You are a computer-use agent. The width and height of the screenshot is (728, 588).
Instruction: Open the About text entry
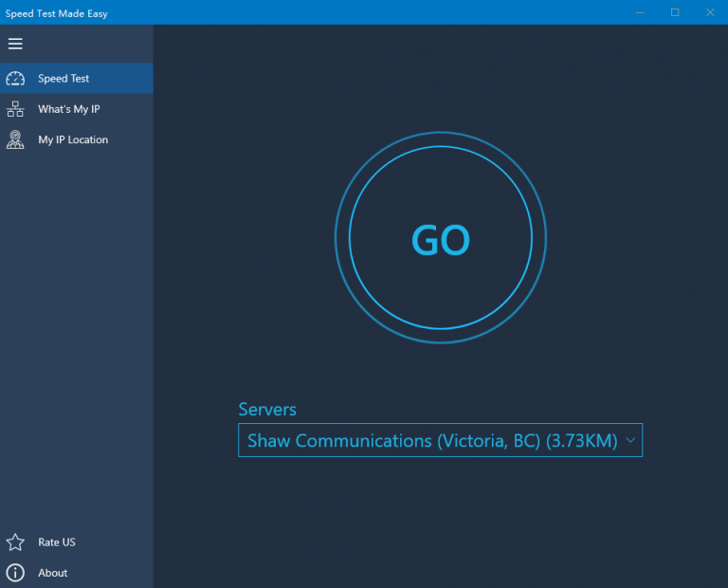[53, 573]
